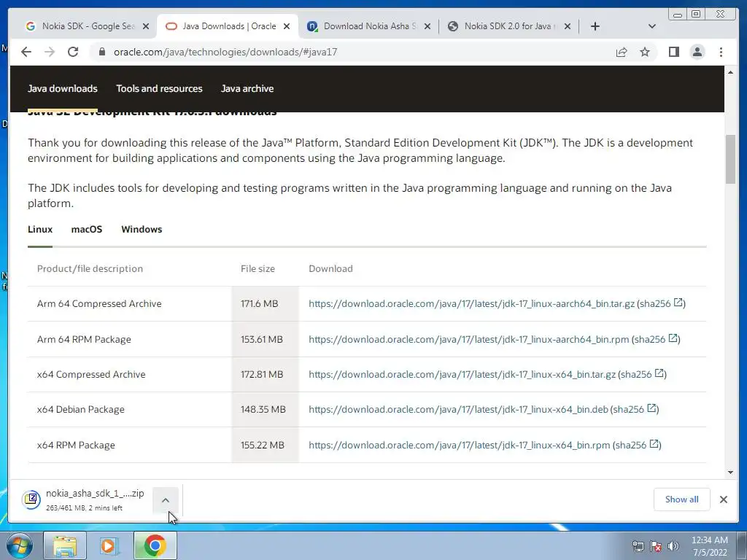747x560 pixels.
Task: Launch the media player taskbar icon
Action: 109,545
